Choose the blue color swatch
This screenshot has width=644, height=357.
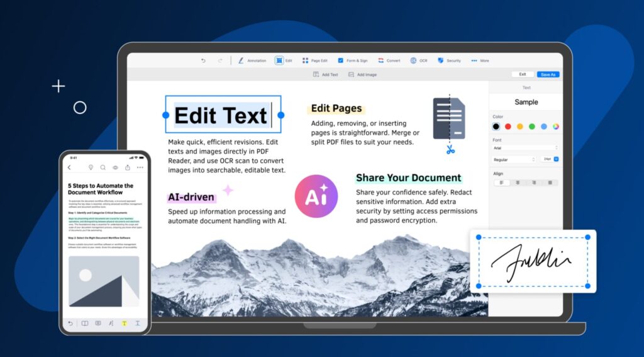coord(544,127)
